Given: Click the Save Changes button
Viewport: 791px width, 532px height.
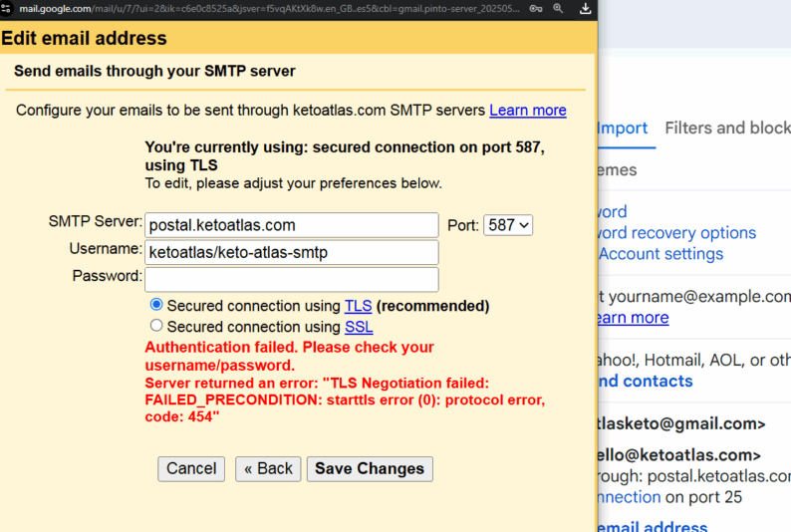Looking at the screenshot, I should point(370,469).
